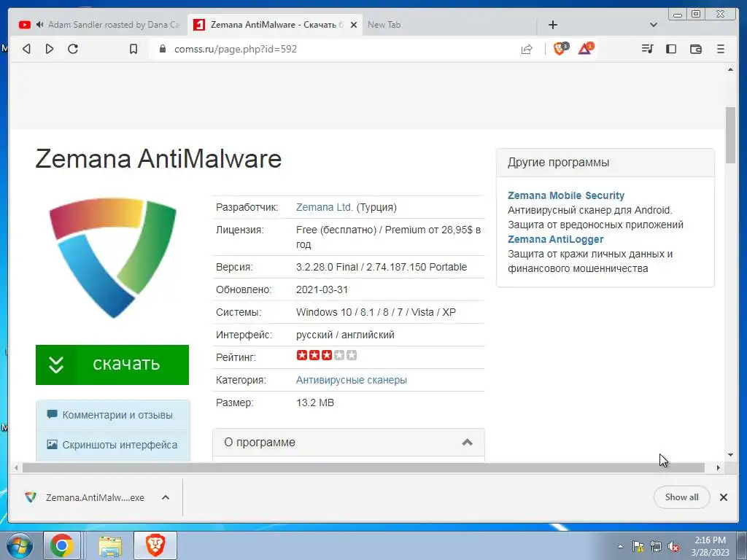Screen dimensions: 747x560
Task: Open the Zemana Ltd. developer link
Action: [325, 207]
